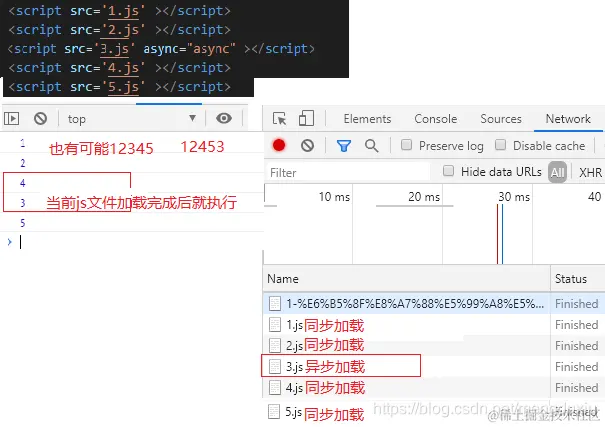Viewport: 605px width, 427px height.
Task: Stop recording with the red record button
Action: coord(279,145)
